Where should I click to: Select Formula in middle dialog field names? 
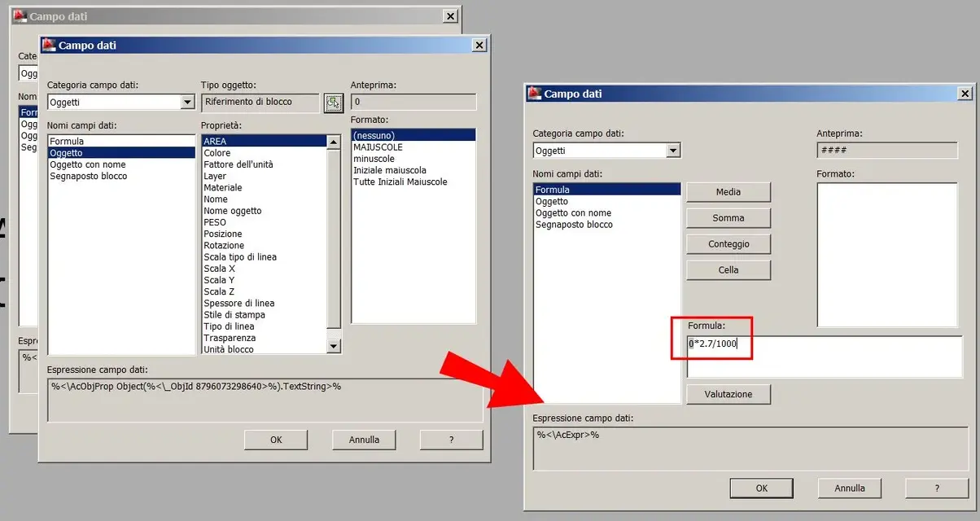121,142
